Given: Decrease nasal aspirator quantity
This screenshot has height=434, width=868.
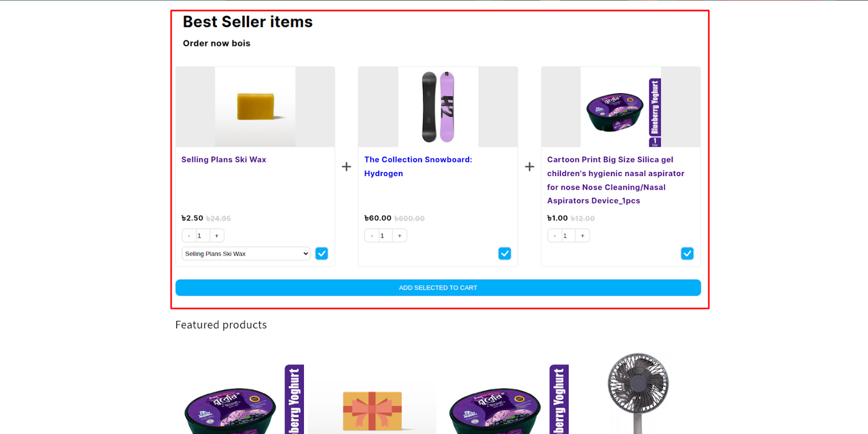Looking at the screenshot, I should [555, 236].
